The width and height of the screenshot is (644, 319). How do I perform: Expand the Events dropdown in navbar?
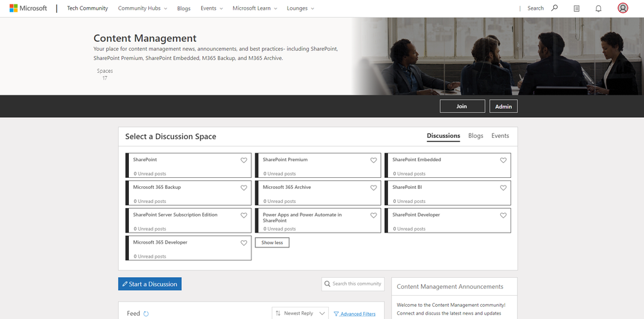pos(212,8)
